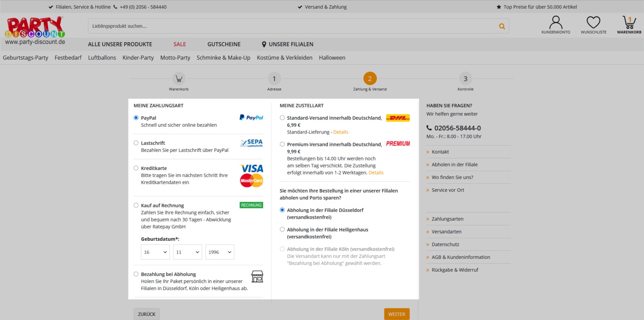Click the orange search magnifier icon
This screenshot has width=644, height=320.
coord(502,26)
